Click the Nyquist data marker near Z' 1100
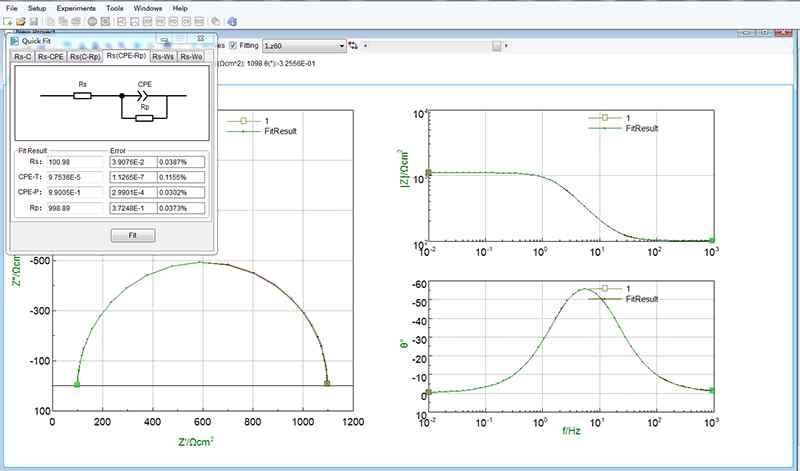This screenshot has width=800, height=471. [x=327, y=383]
